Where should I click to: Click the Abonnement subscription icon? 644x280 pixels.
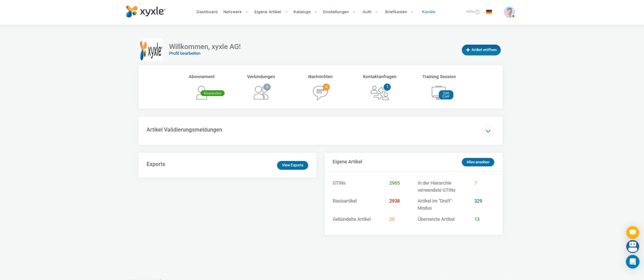click(202, 92)
